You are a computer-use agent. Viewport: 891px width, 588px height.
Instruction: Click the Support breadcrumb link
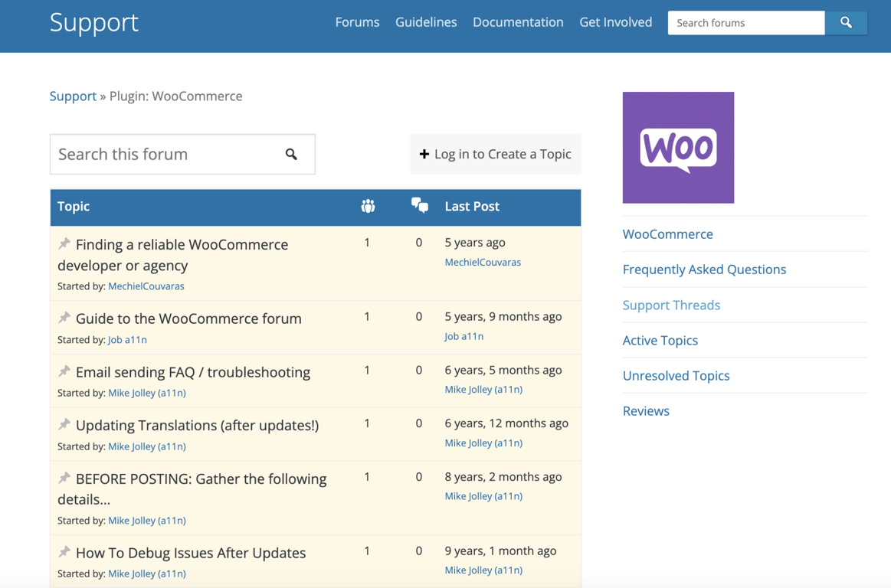click(73, 96)
